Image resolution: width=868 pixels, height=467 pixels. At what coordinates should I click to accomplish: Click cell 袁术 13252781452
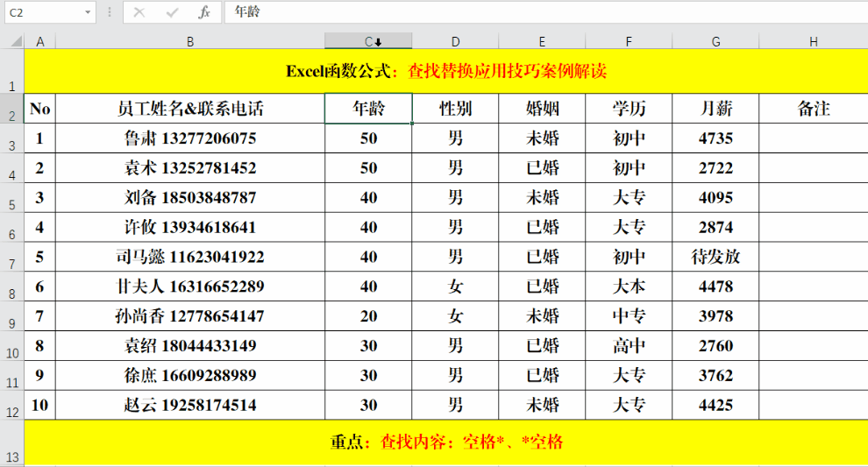[x=190, y=168]
